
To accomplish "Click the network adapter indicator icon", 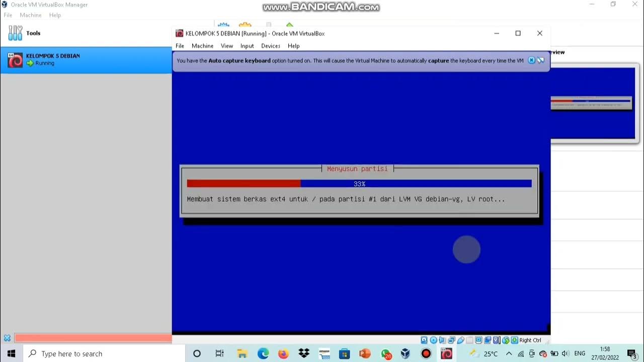I will 451,340.
